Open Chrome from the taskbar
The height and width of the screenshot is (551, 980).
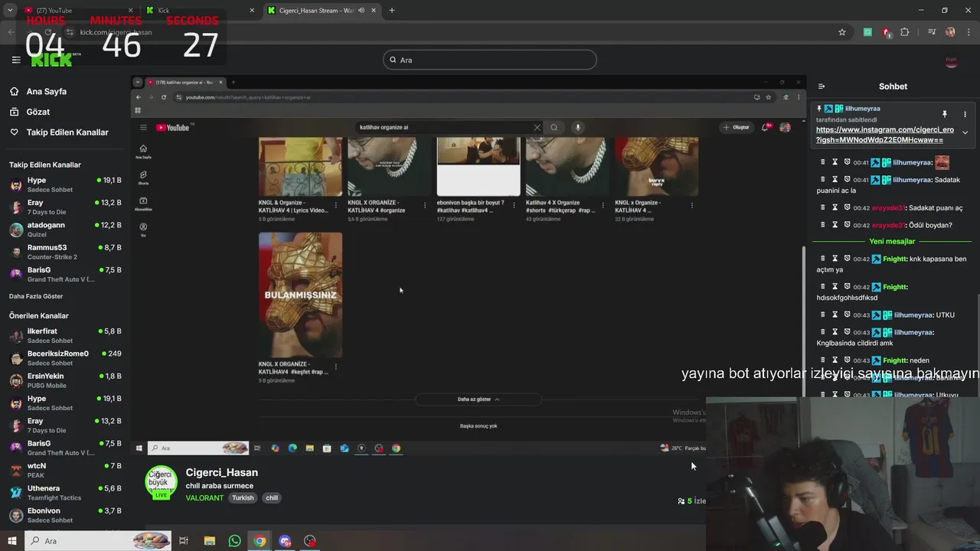click(x=260, y=541)
